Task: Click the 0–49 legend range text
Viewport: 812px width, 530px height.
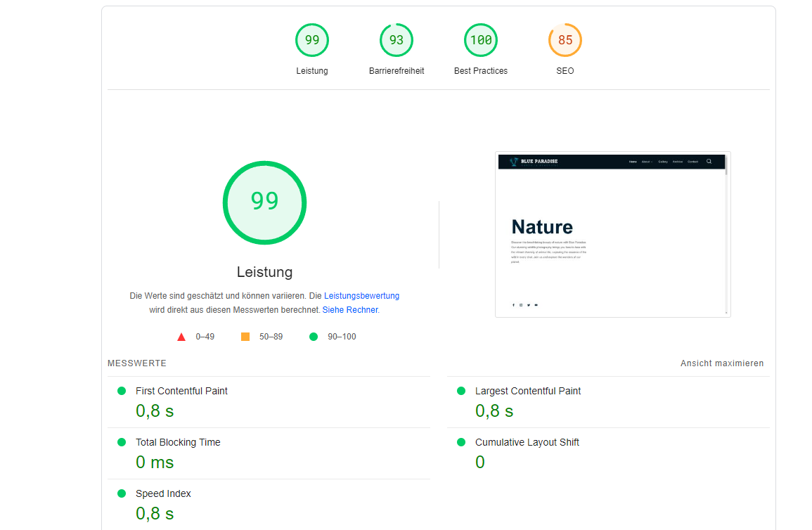Action: (x=205, y=337)
